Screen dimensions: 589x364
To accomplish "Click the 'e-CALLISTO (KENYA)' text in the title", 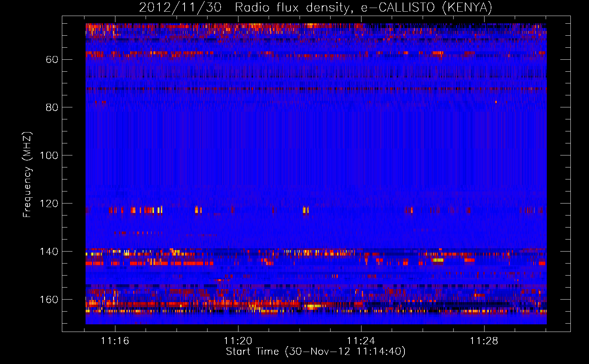I will 427,8.
